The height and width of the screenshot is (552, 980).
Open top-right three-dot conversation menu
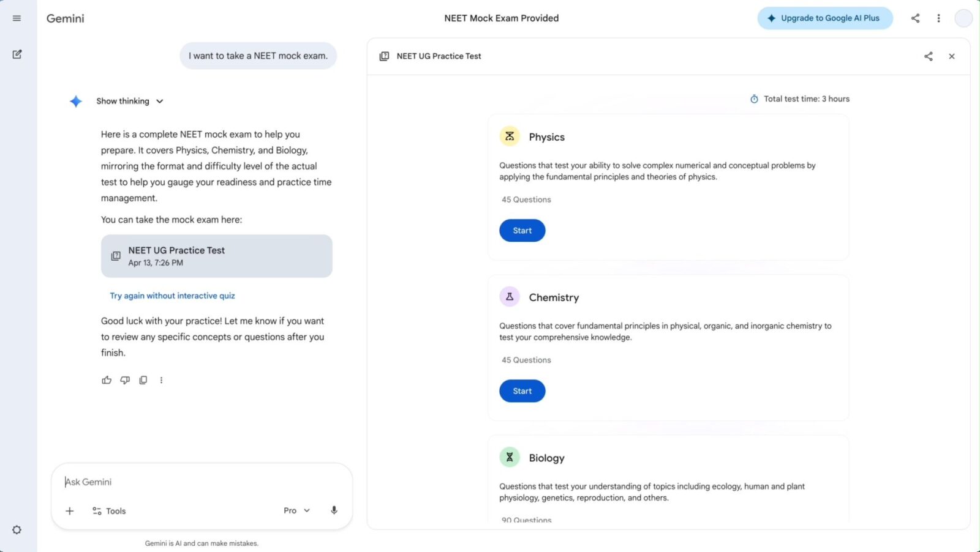pos(938,18)
